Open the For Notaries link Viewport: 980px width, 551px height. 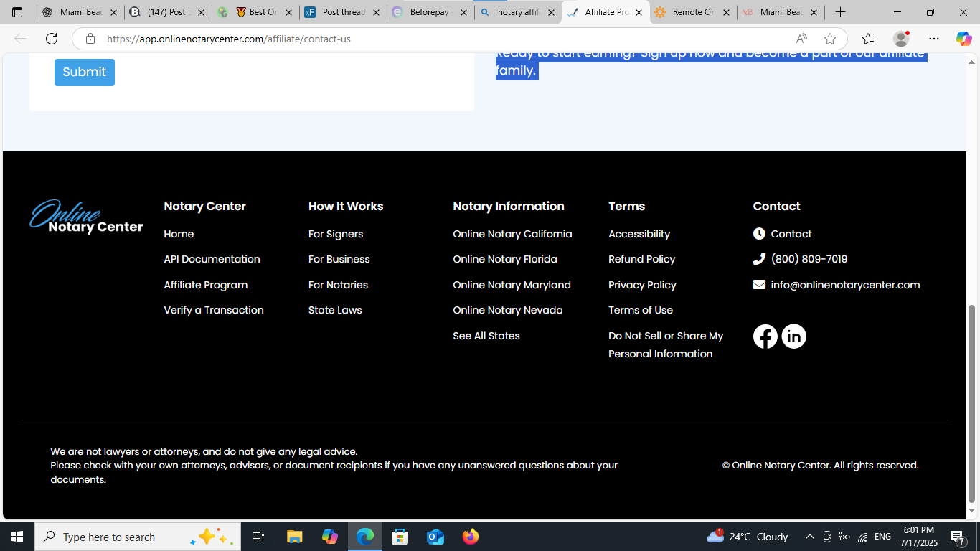coord(338,285)
